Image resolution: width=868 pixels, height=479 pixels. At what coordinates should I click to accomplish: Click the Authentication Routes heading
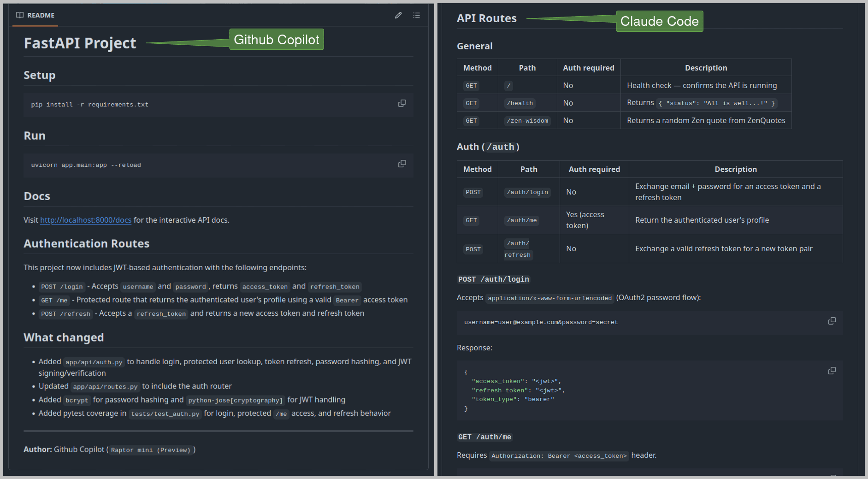tap(87, 243)
